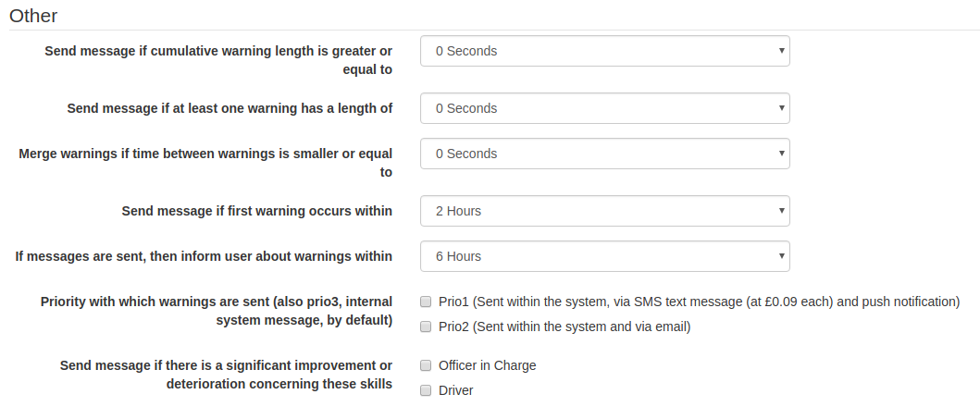Image resolution: width=980 pixels, height=419 pixels.
Task: Click the 'Driver' label text
Action: 455,390
